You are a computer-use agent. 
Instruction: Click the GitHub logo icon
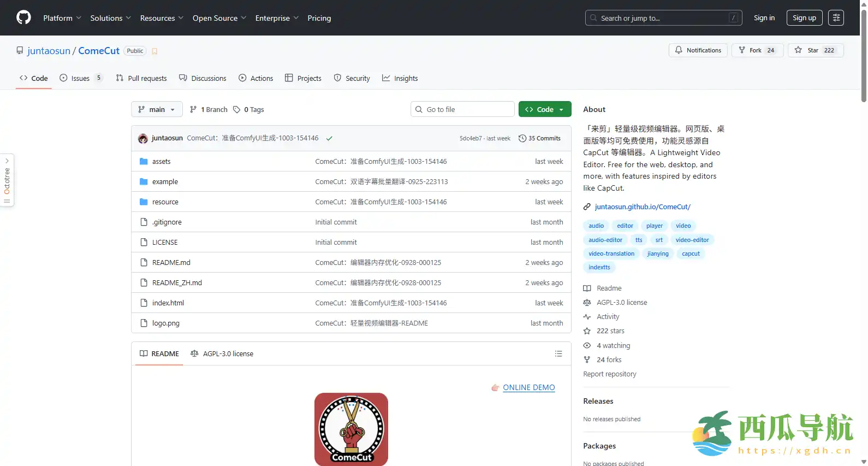click(23, 17)
